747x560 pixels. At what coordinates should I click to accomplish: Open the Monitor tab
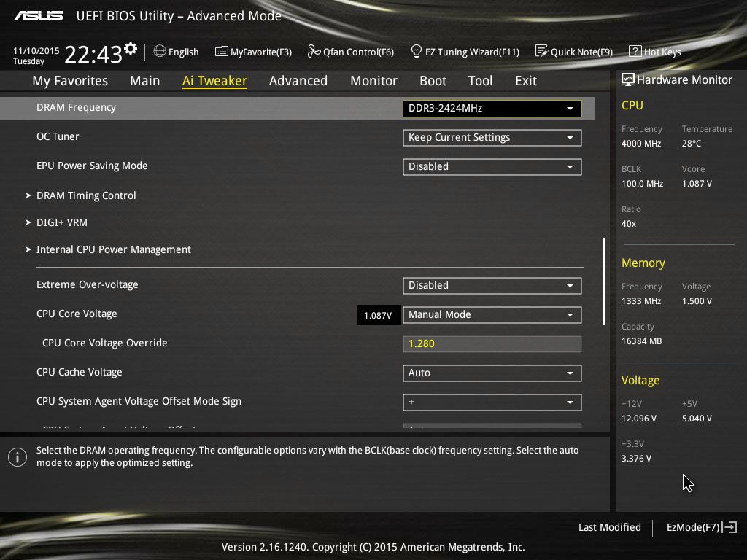click(x=374, y=81)
